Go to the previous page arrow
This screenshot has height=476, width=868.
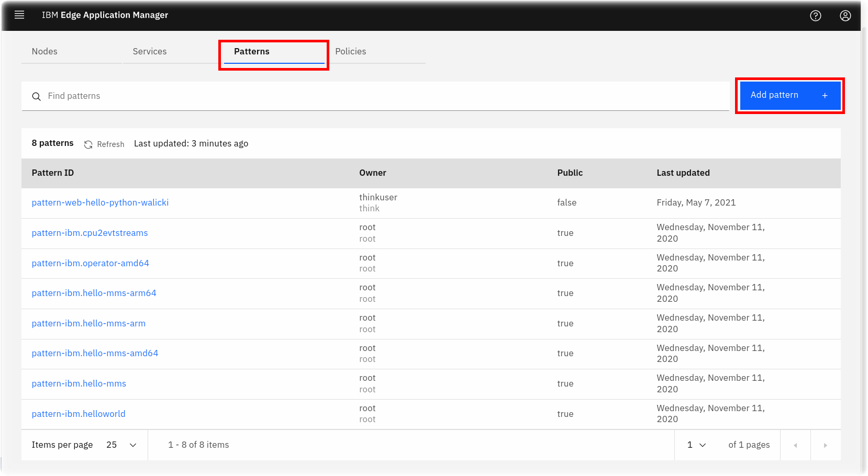point(795,445)
